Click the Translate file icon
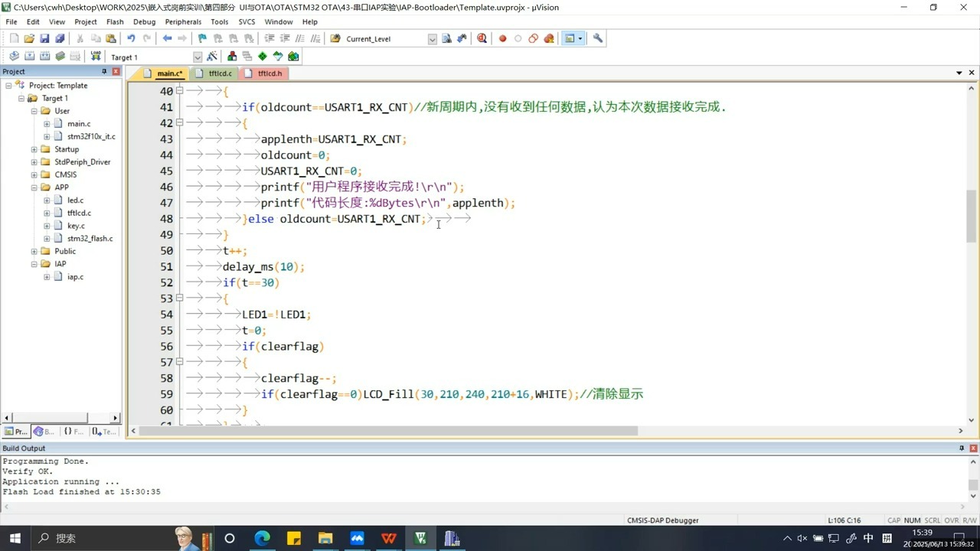 point(14,57)
